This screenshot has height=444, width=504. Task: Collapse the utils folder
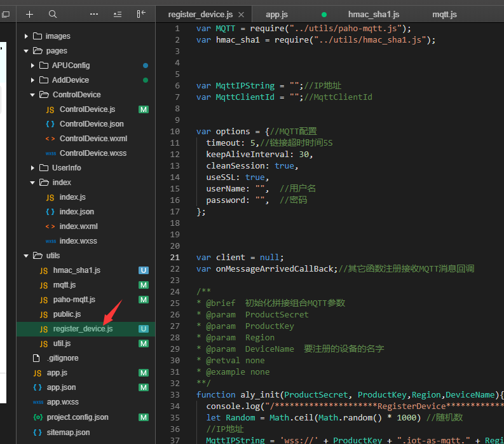53,256
